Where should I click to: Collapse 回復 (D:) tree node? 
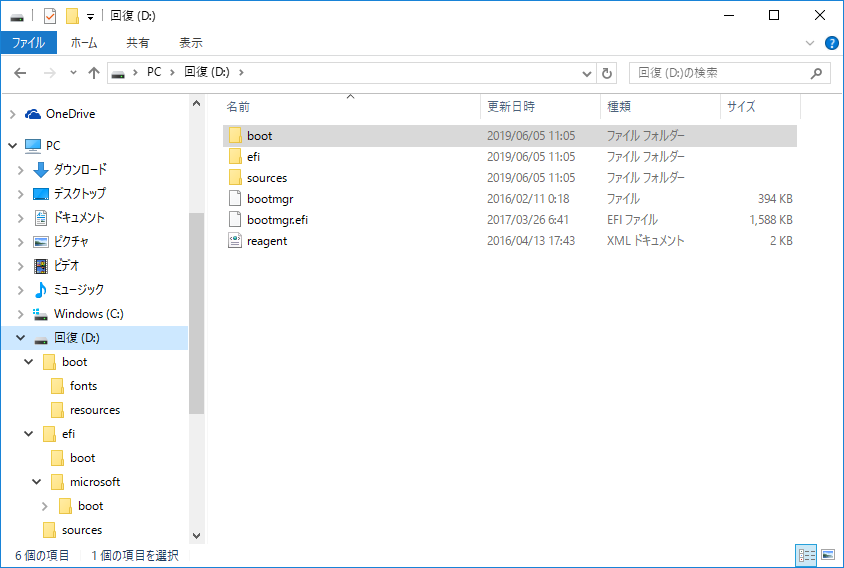tap(21, 338)
